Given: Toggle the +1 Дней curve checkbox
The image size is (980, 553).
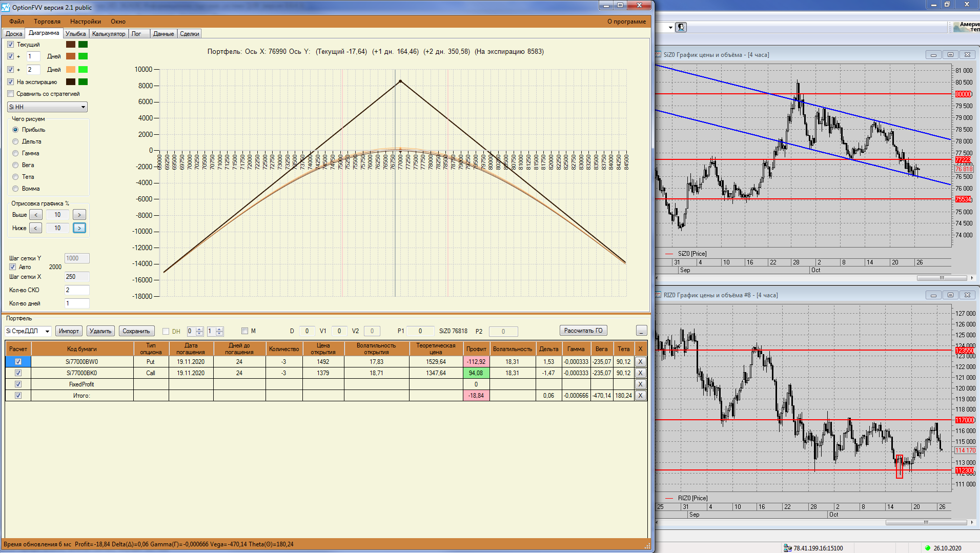Looking at the screenshot, I should coord(11,56).
